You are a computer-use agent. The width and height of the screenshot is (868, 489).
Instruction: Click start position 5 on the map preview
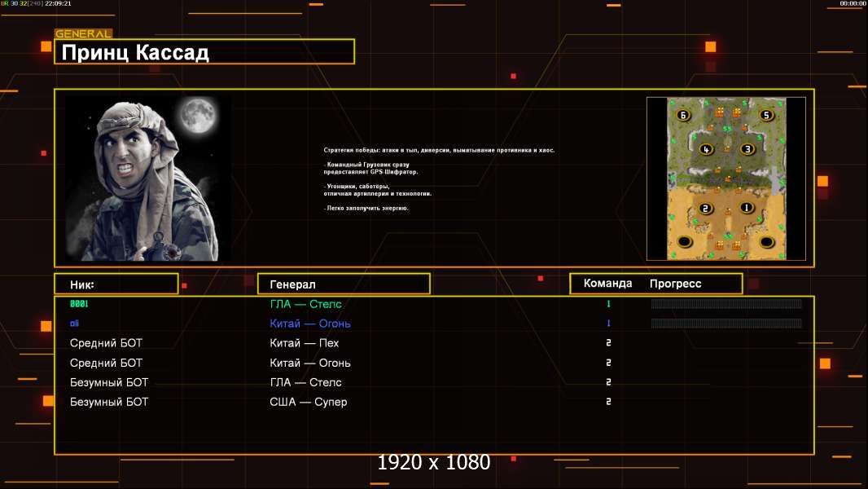click(766, 115)
